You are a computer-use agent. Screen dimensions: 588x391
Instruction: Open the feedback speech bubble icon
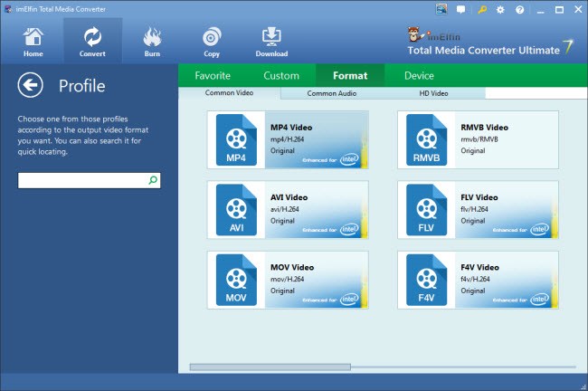click(460, 10)
